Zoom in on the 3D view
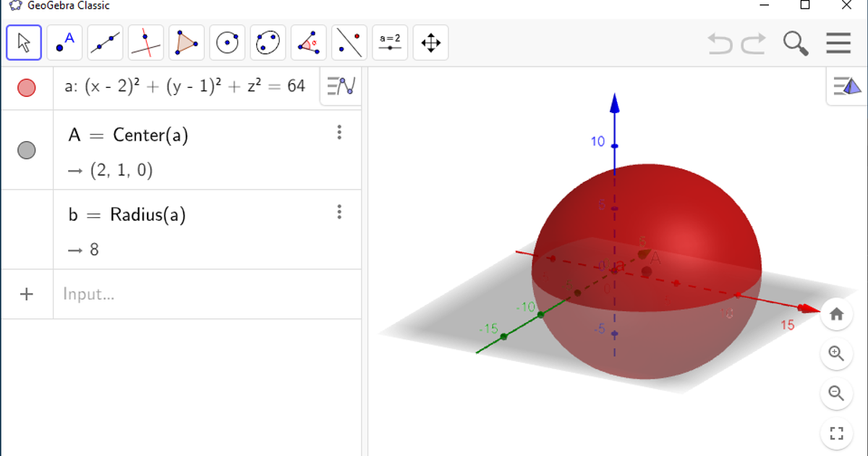The height and width of the screenshot is (456, 868). (837, 354)
